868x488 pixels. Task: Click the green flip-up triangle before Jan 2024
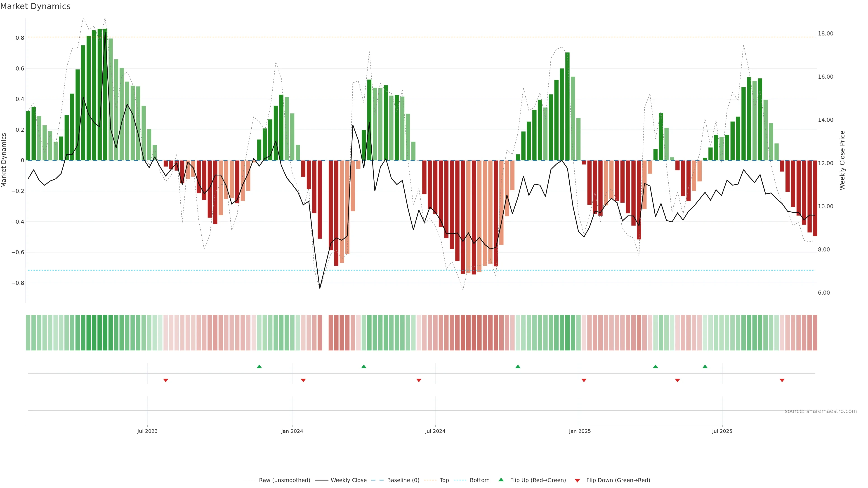(259, 366)
